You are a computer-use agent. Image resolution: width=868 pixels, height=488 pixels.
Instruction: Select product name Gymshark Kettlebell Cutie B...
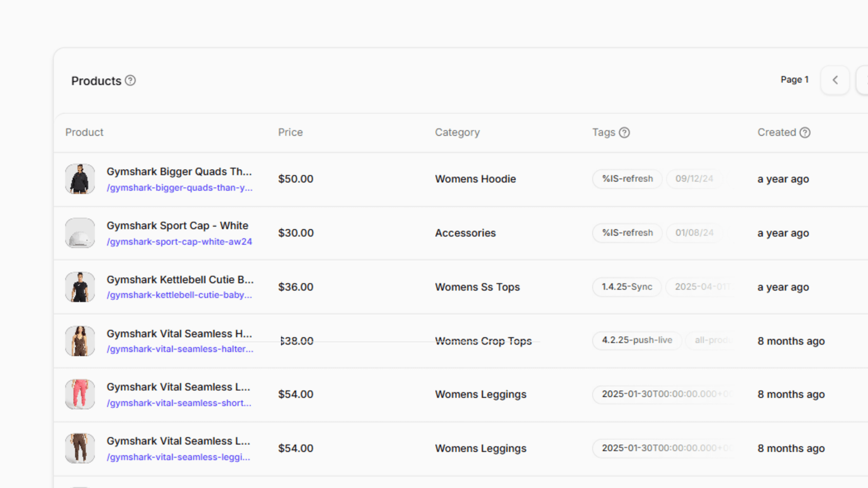(180, 280)
